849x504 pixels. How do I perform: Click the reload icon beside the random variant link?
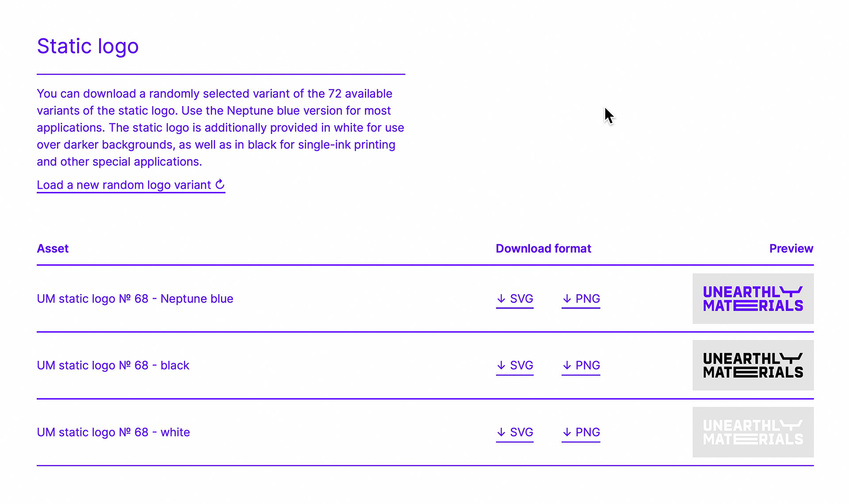pyautogui.click(x=220, y=184)
